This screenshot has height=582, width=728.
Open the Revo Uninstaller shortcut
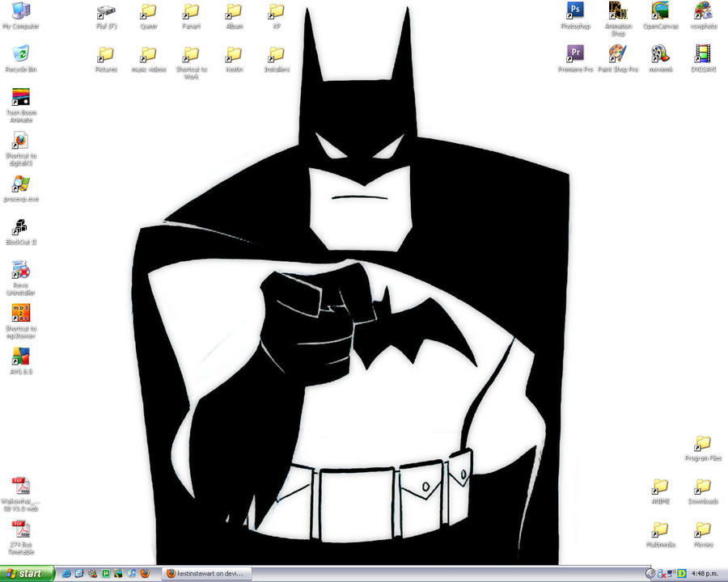click(21, 278)
